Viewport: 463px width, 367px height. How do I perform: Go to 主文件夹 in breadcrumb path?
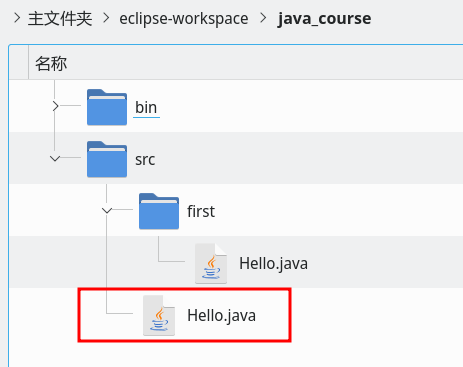click(60, 18)
